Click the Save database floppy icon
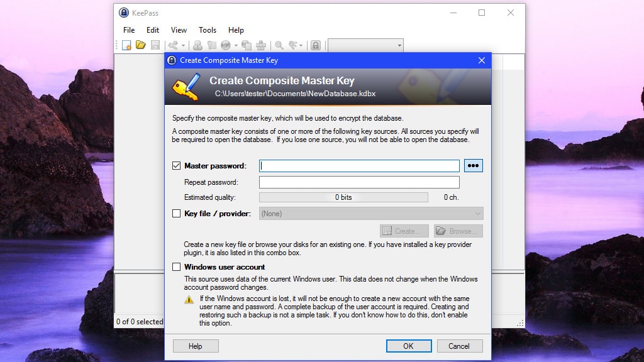The height and width of the screenshot is (362, 644). click(155, 45)
